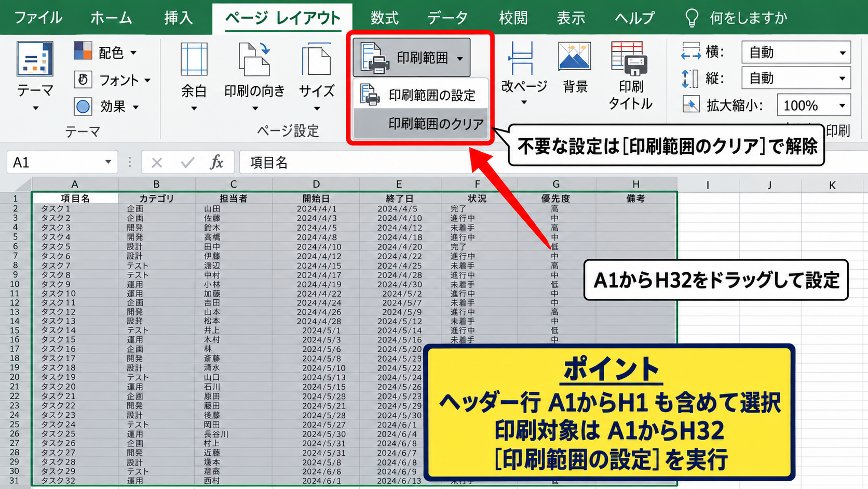
Task: Open the テーマ themes gallery icon
Action: click(x=35, y=59)
